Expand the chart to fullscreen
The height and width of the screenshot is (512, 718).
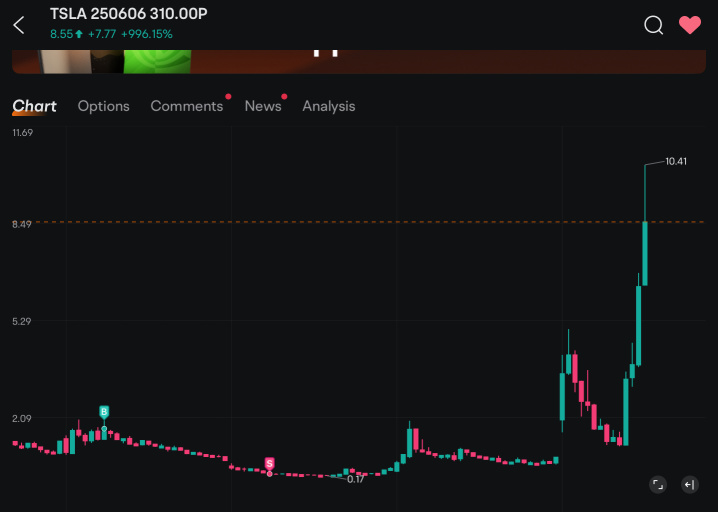coord(658,485)
